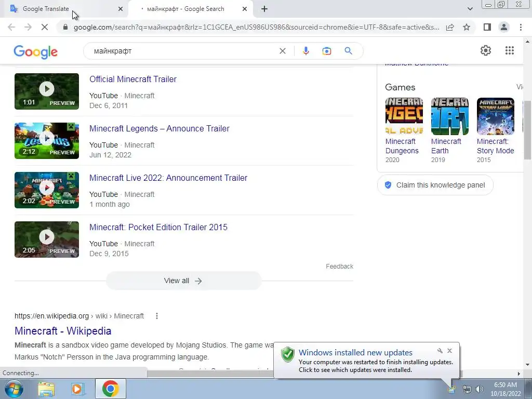Open network status tray icon
The image size is (532, 399).
tap(467, 389)
